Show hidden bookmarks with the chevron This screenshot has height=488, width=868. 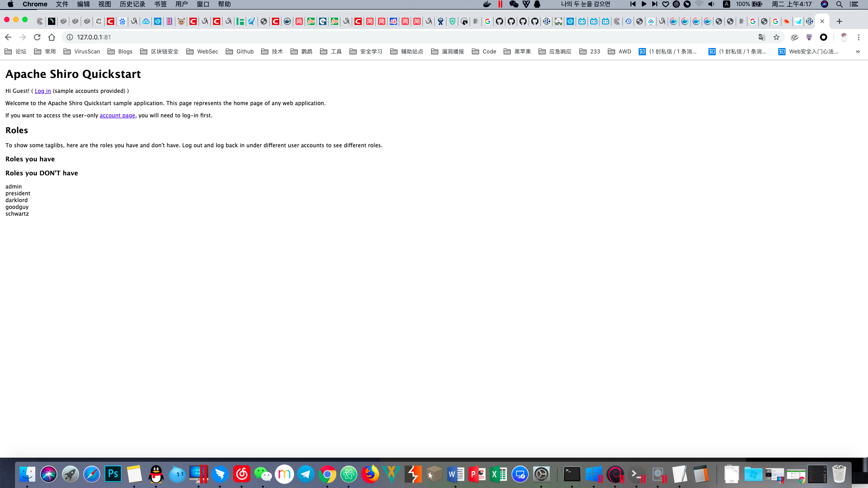click(858, 52)
